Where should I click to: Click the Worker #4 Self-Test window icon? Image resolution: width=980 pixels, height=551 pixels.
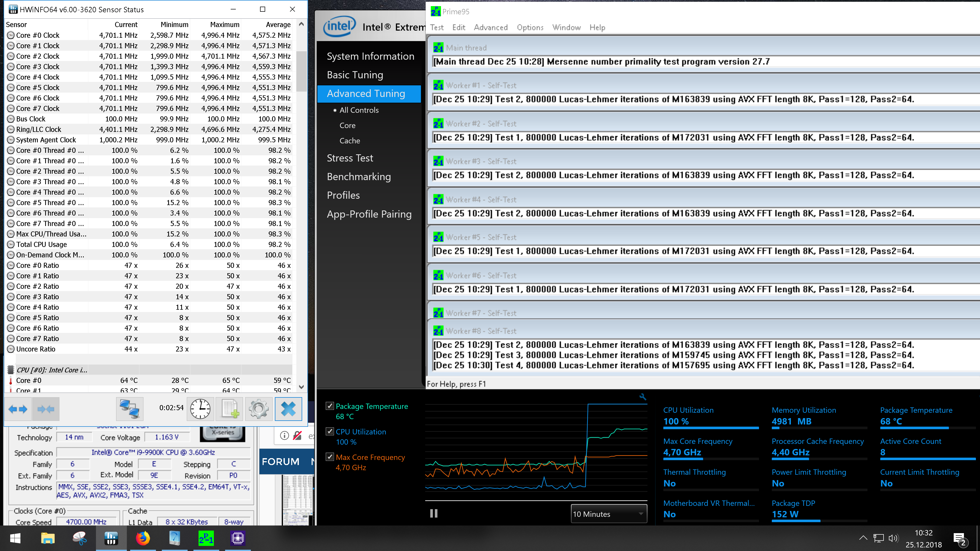pyautogui.click(x=438, y=199)
